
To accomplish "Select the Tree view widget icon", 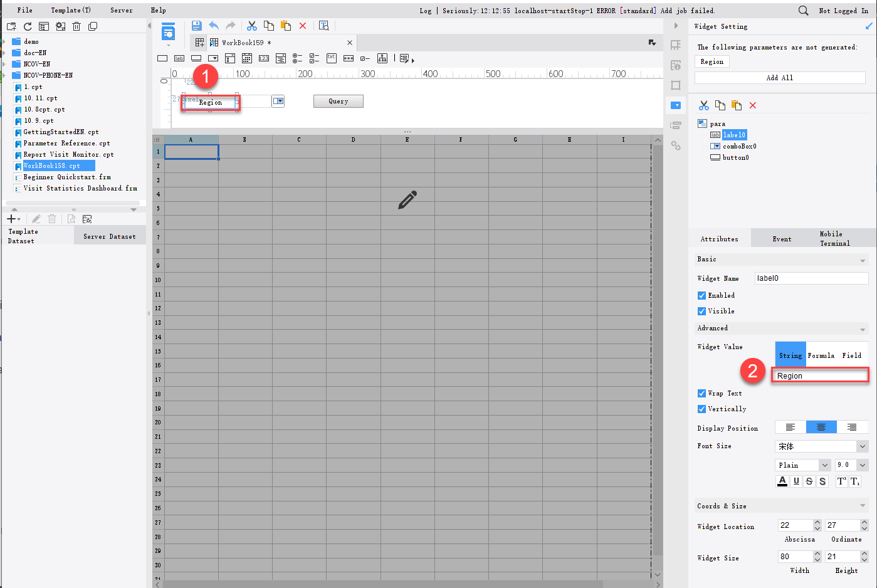I will click(382, 58).
